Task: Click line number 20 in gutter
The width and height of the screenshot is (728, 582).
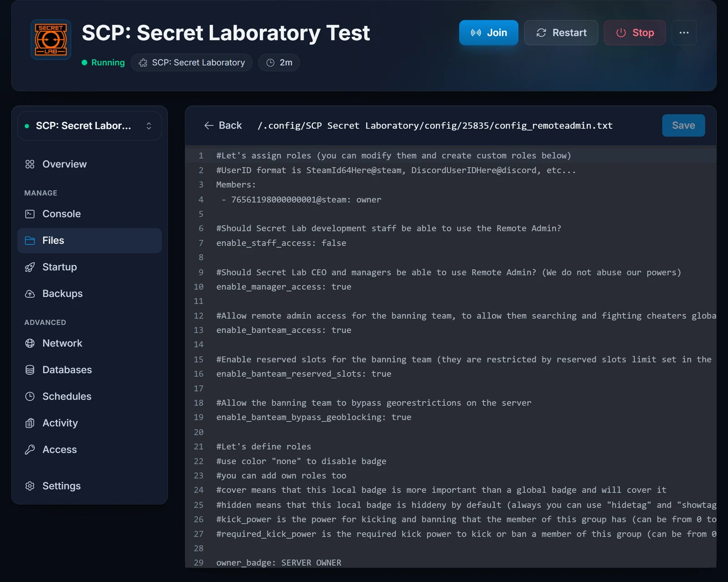Action: pyautogui.click(x=199, y=432)
